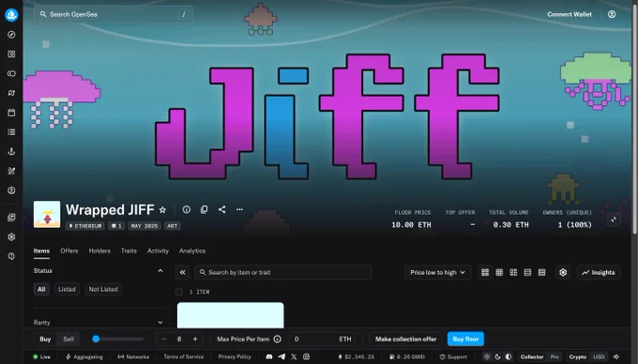Open the Discord link in footer
Viewport: 638px width, 364px height.
click(x=269, y=356)
